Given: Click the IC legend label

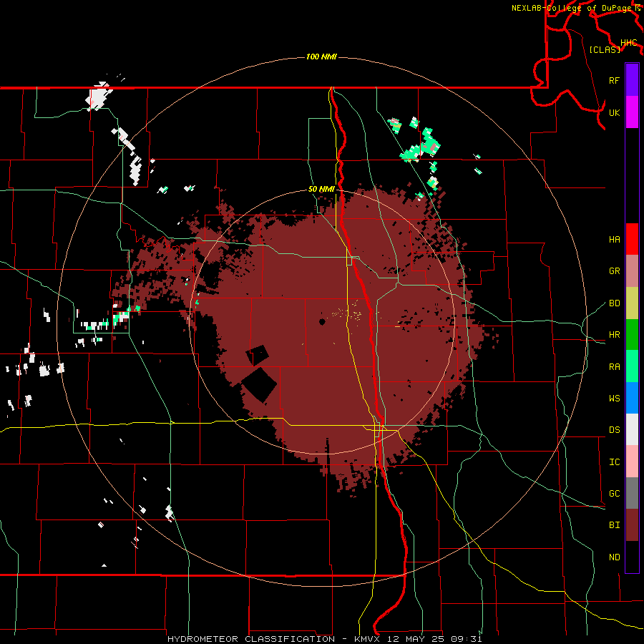Looking at the screenshot, I should click(x=614, y=462).
